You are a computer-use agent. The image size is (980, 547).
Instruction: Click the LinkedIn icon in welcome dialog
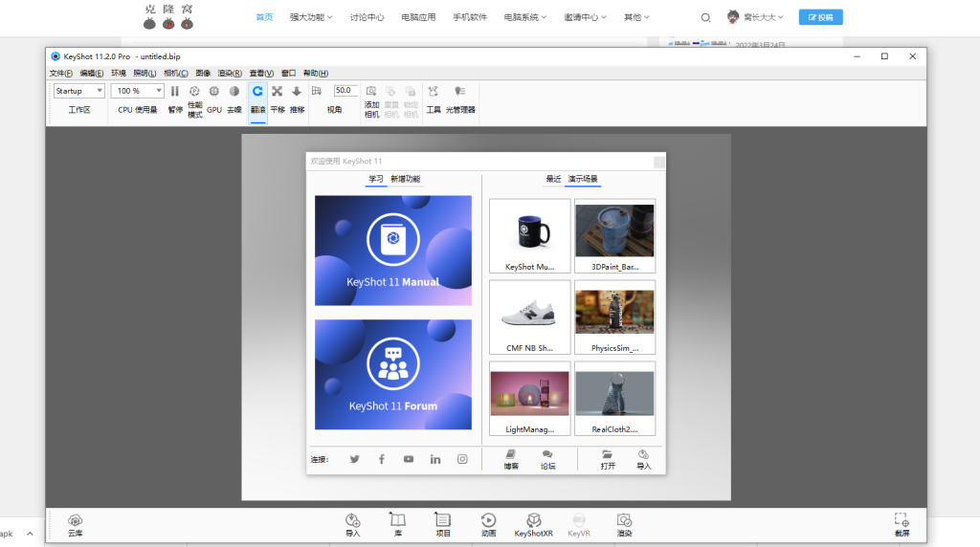coord(435,459)
